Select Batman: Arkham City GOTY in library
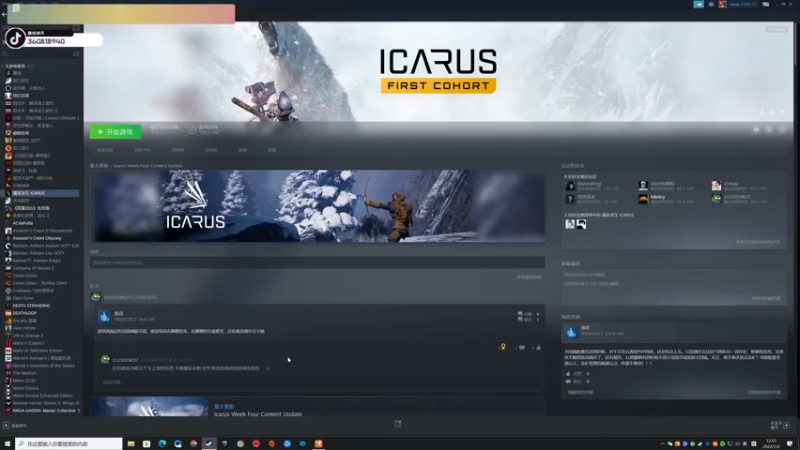 [39, 253]
